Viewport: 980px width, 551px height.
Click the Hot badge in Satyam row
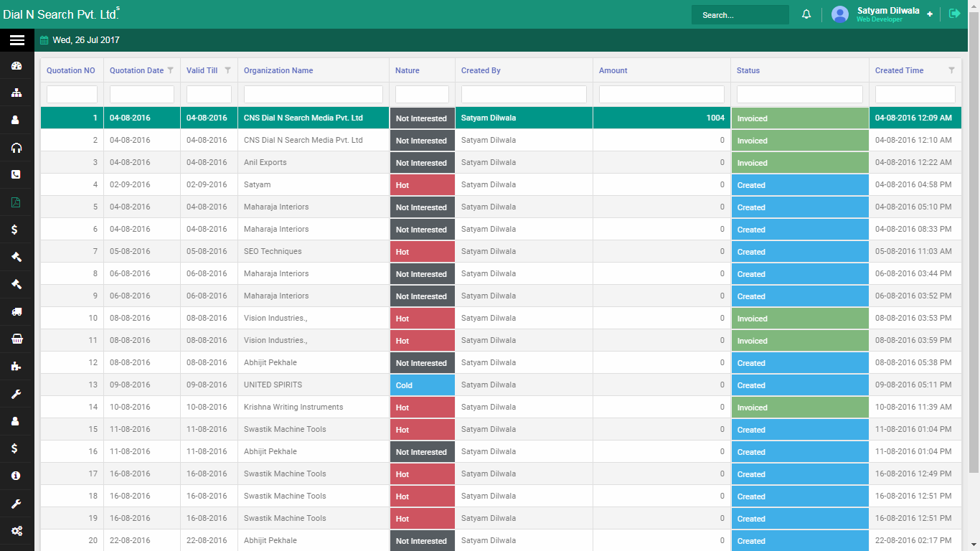423,185
